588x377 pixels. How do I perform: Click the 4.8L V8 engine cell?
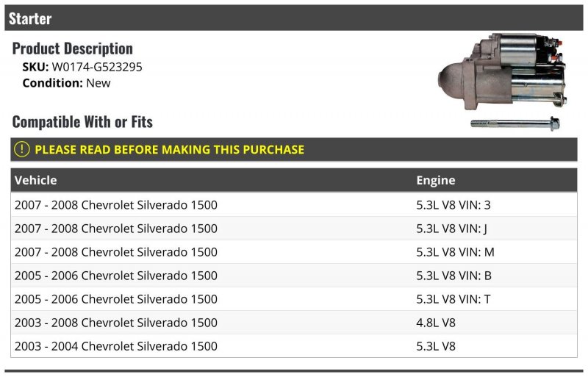[436, 323]
